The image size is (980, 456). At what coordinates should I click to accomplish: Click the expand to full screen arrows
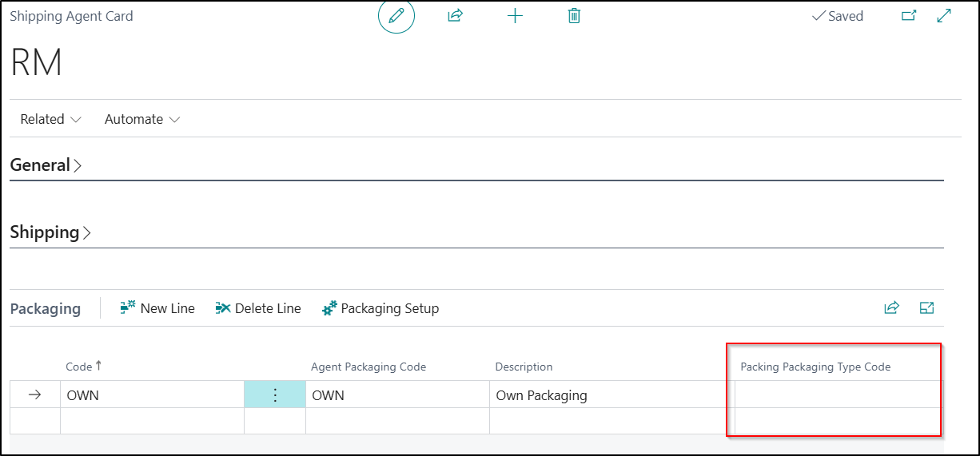pyautogui.click(x=944, y=16)
